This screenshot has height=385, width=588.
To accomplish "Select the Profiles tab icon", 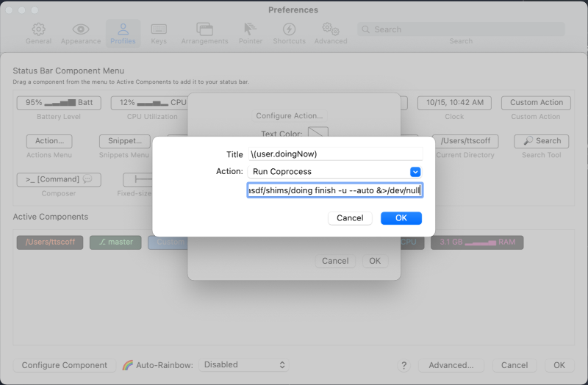I will [123, 33].
